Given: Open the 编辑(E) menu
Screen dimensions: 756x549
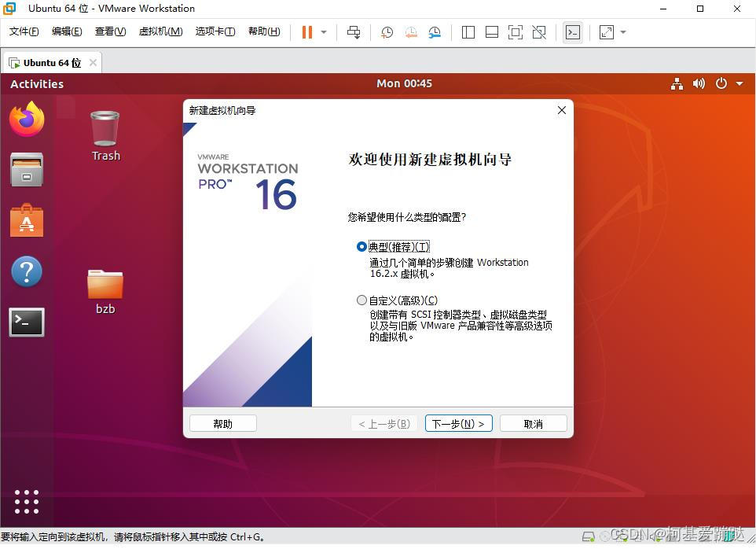Looking at the screenshot, I should coord(67,31).
